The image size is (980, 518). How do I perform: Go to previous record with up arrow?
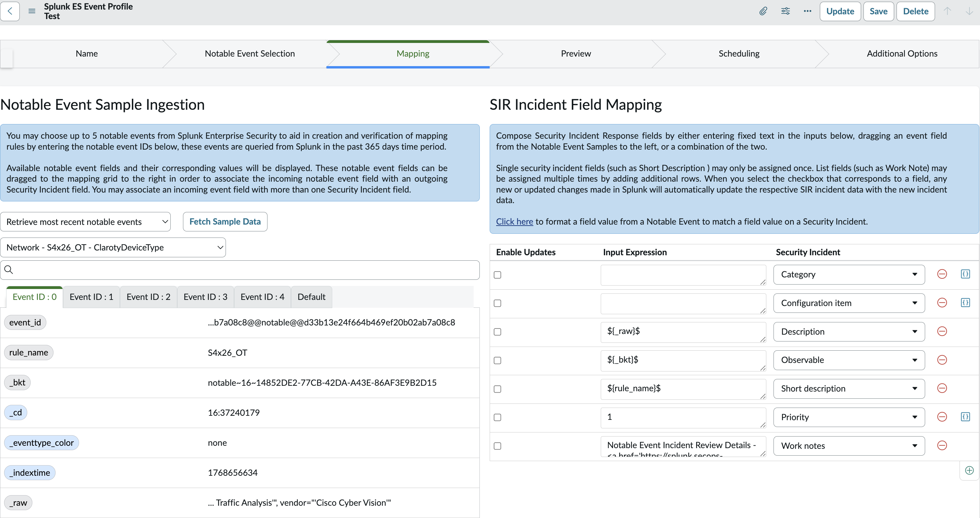(947, 11)
